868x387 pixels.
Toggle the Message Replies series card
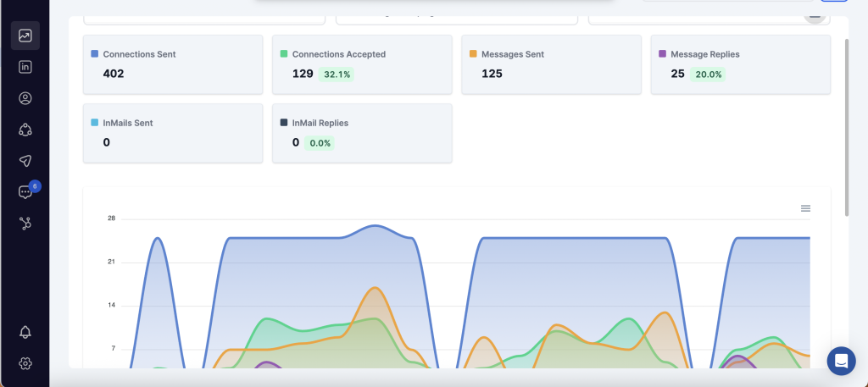pyautogui.click(x=740, y=64)
